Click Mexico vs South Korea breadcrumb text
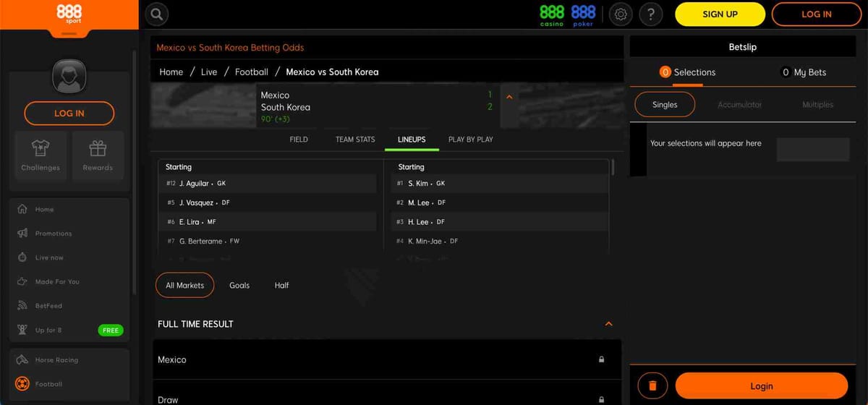868x405 pixels. 332,72
